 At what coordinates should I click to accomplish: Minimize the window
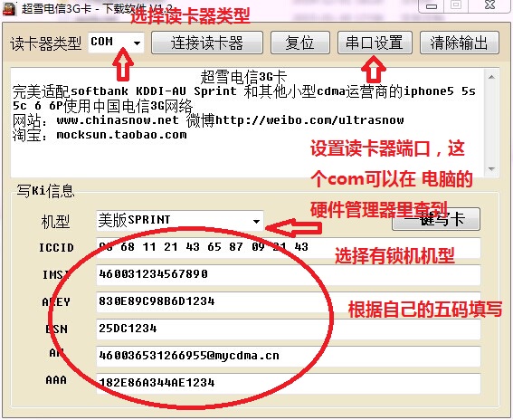coord(432,5)
